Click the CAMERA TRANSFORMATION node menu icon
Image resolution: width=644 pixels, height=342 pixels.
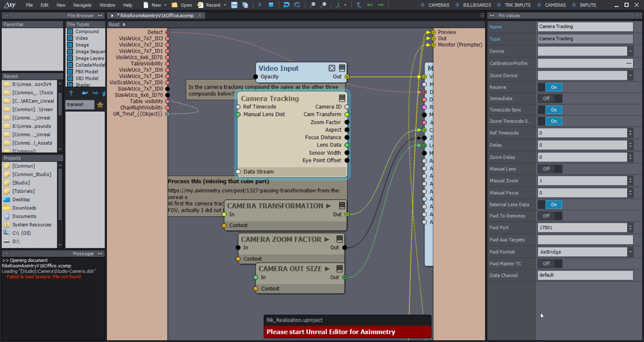(342, 206)
